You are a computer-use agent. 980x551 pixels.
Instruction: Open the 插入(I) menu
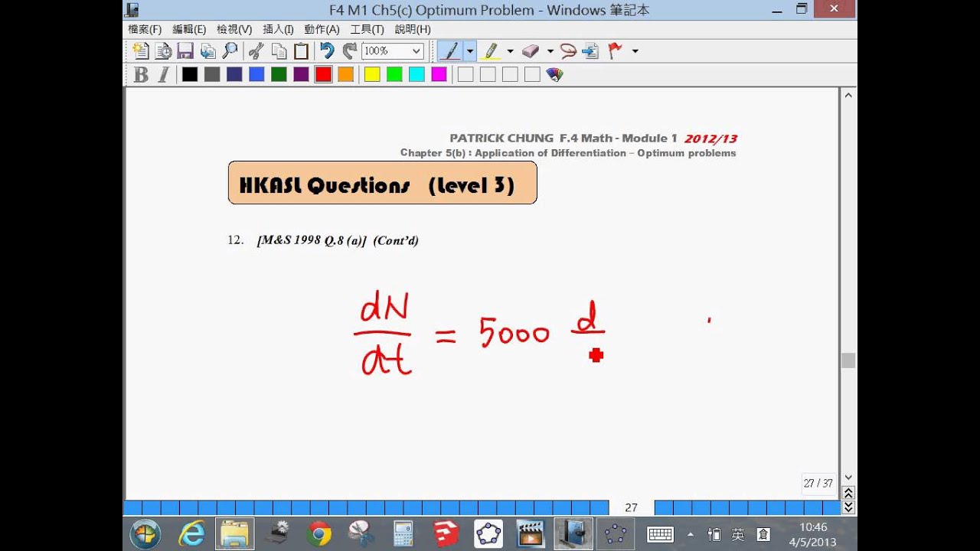(x=278, y=29)
